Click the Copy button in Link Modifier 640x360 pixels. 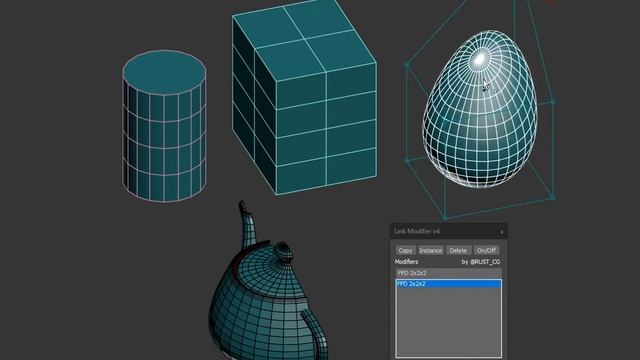pos(405,250)
